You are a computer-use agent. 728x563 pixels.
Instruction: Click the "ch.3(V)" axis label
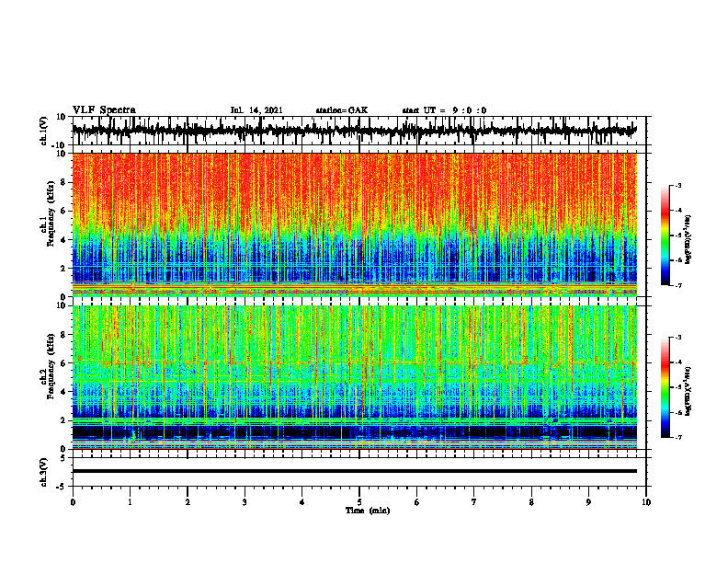pos(43,472)
